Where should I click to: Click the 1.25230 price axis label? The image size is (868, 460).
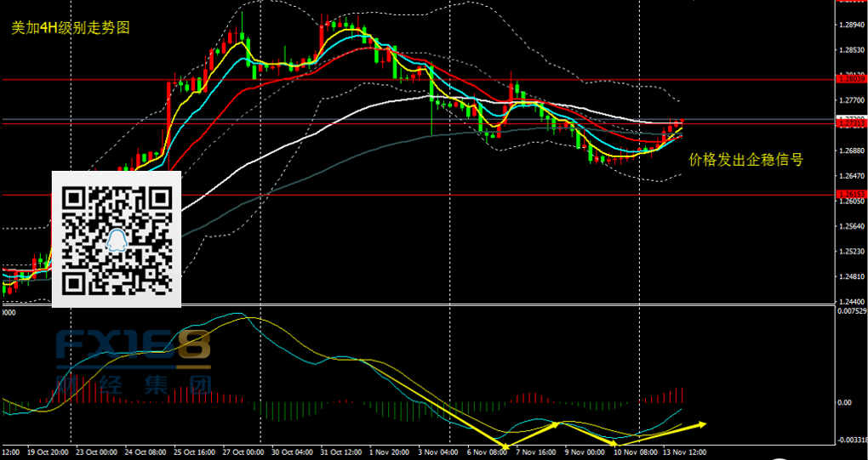(x=852, y=252)
